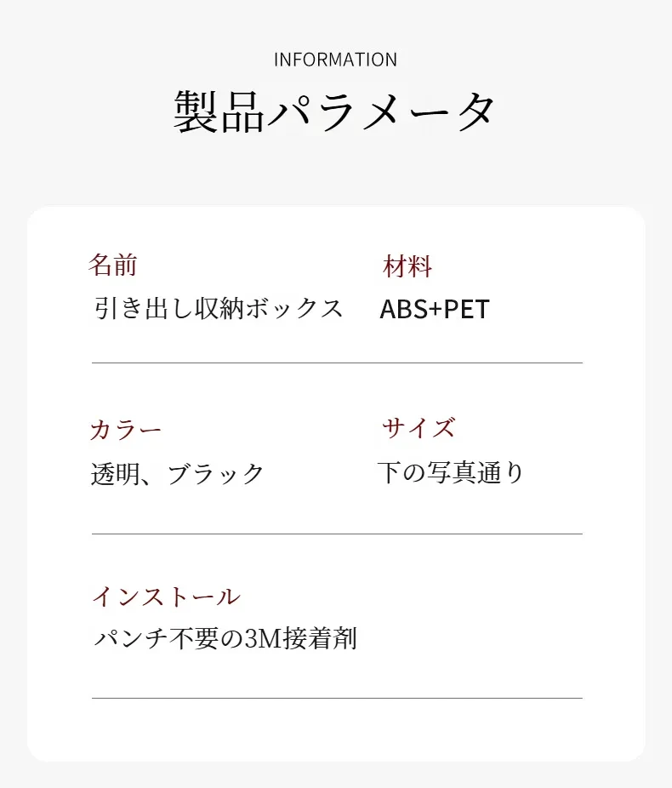
Task: Click the PET portion of material value
Action: (x=467, y=309)
